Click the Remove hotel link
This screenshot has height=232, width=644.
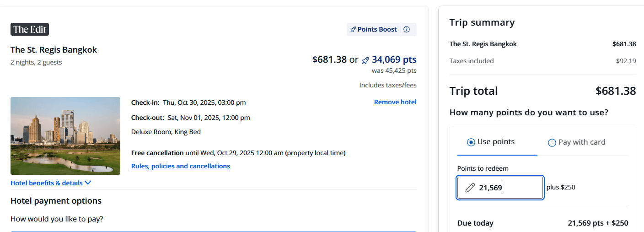(395, 102)
